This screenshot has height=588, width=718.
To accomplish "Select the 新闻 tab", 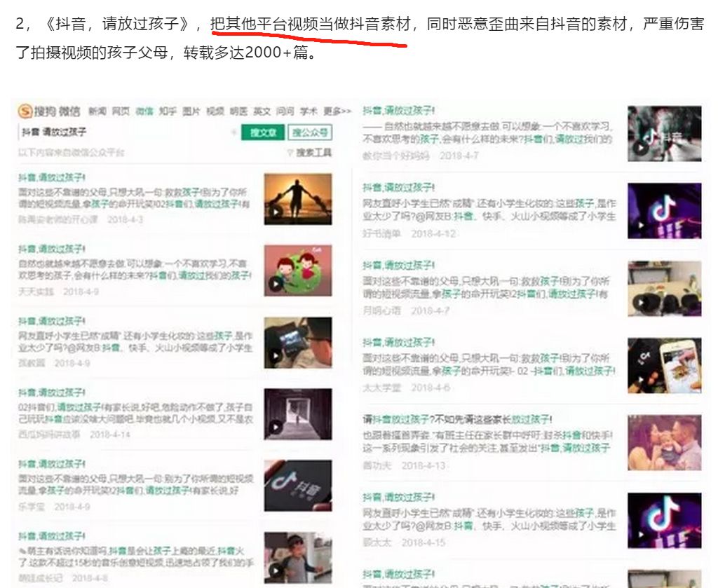I will coord(97,111).
